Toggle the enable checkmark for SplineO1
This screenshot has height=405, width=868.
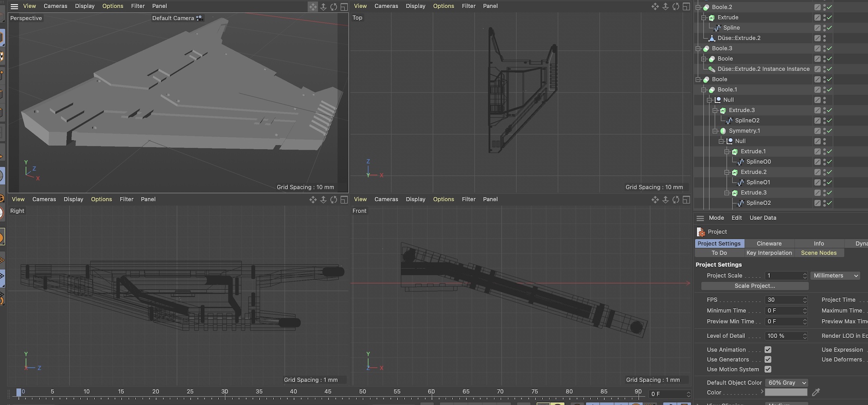coord(830,182)
